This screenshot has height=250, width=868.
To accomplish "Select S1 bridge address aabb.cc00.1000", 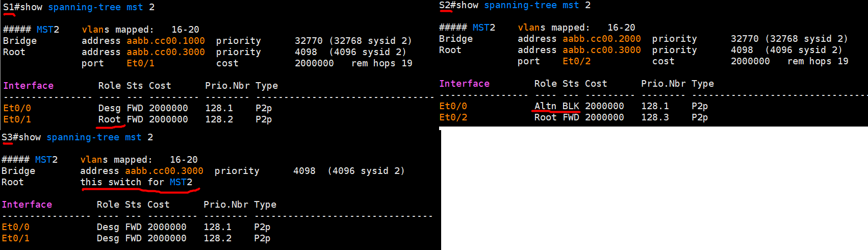I will 166,41.
